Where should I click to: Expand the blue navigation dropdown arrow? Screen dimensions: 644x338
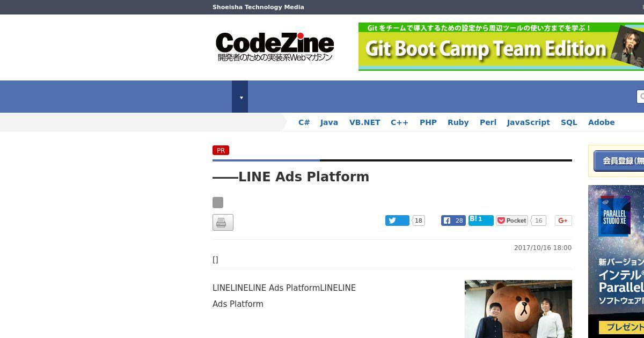[x=240, y=97]
